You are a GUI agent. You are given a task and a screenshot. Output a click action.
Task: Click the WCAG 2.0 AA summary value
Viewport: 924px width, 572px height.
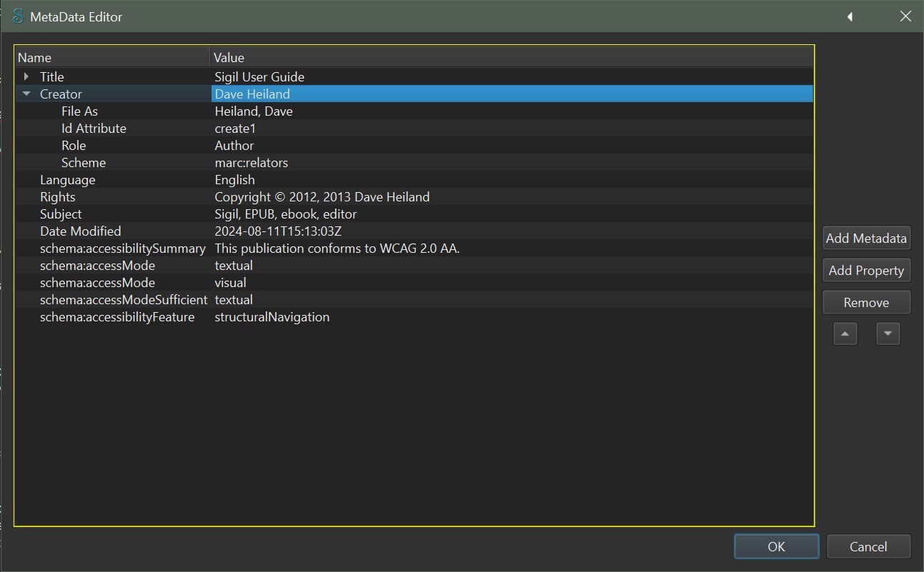[x=337, y=248]
